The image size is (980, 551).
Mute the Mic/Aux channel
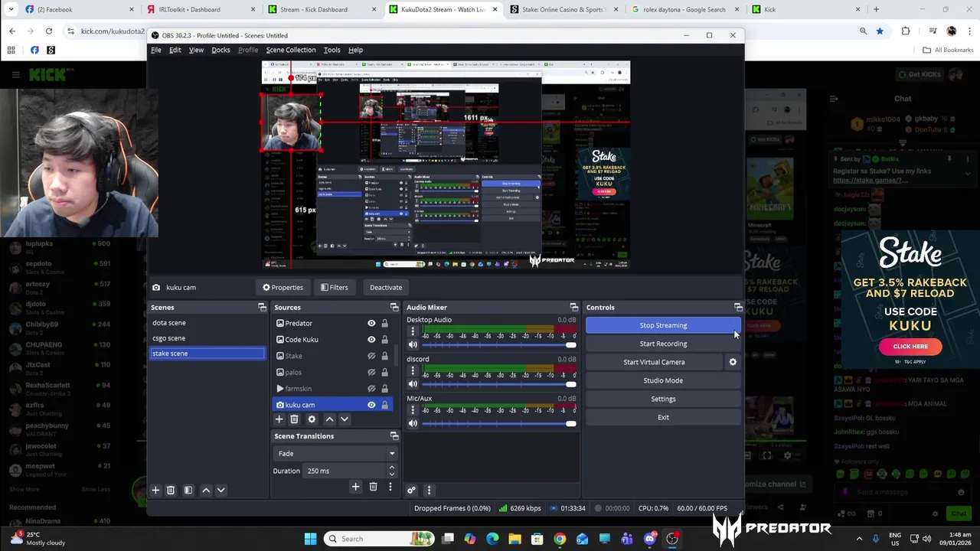point(413,423)
